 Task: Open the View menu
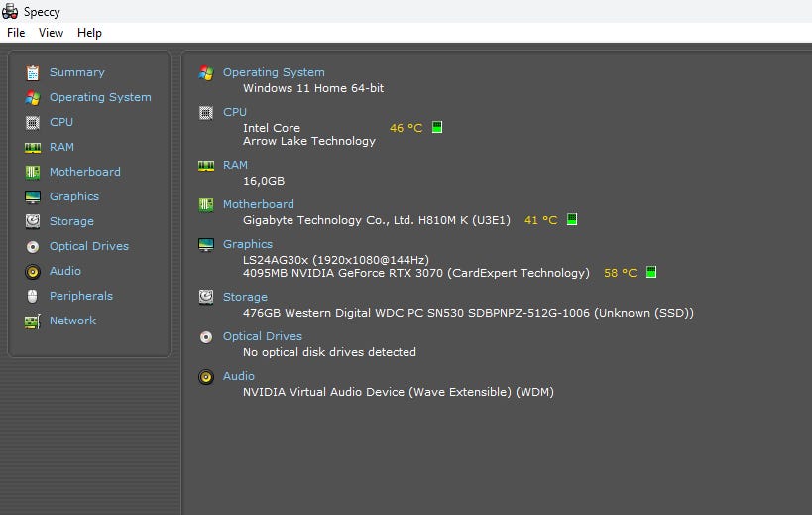tap(51, 33)
